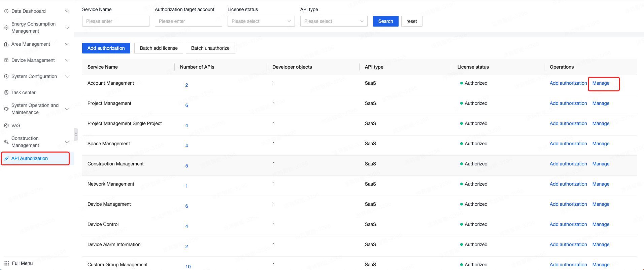Screen dimensions: 644x270
Task: Click Manage for Device Alarm Information
Action: (601, 244)
